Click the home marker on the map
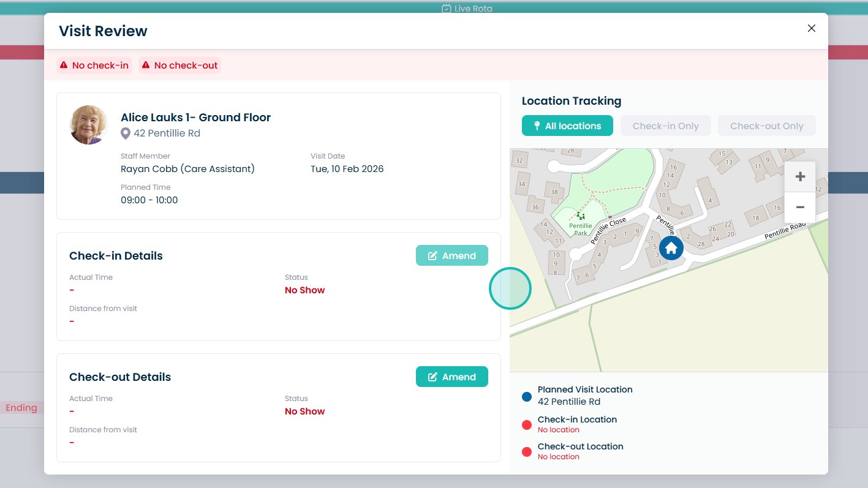The height and width of the screenshot is (488, 868). tap(671, 248)
